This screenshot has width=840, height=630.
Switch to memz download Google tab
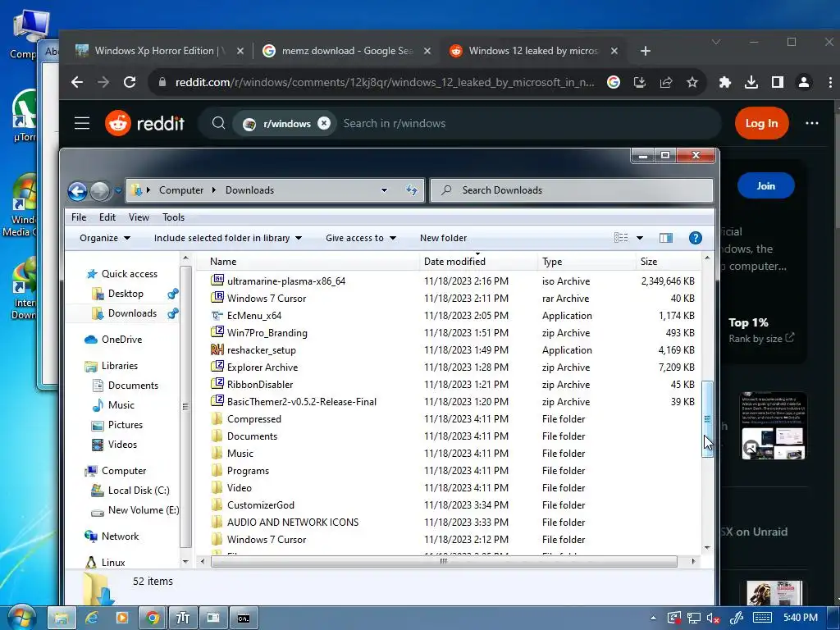pyautogui.click(x=347, y=51)
